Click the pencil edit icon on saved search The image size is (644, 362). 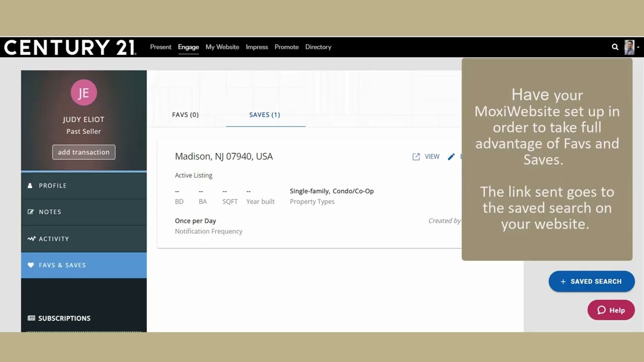tap(451, 157)
